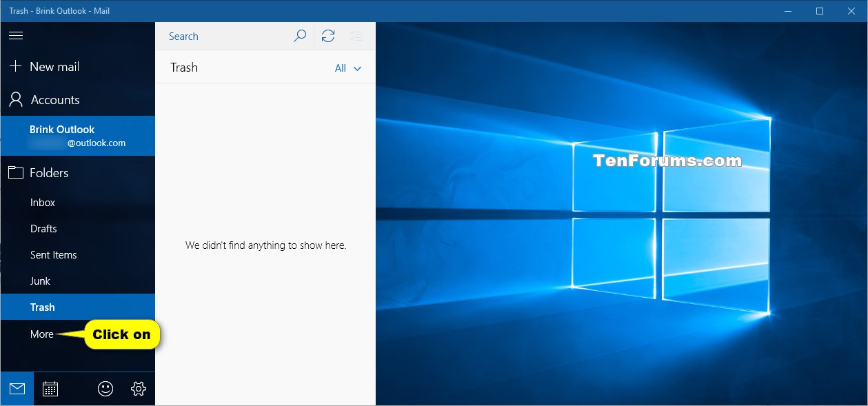Select the Brink Outlook account
Viewport: 868px width, 406px height.
click(x=78, y=136)
